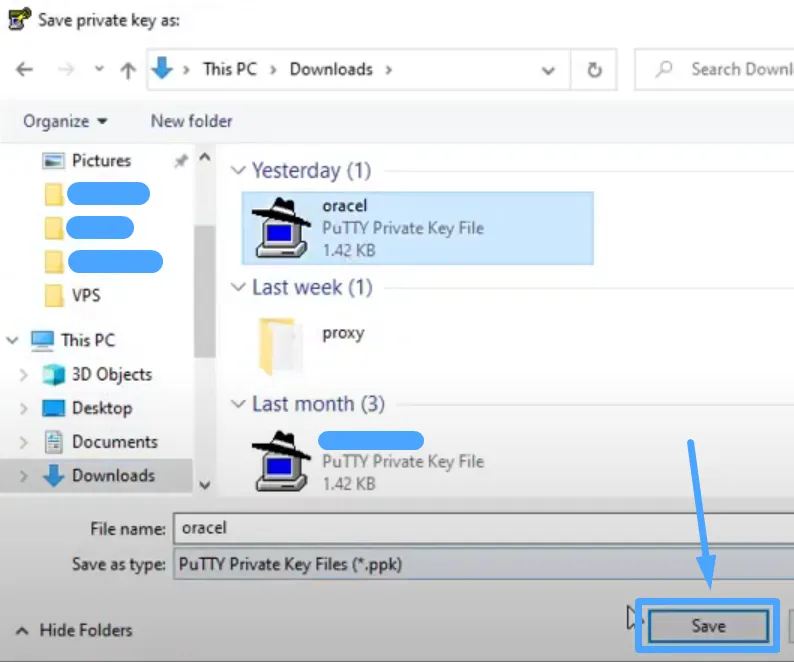Screen dimensions: 794x662
Task: Click the Downloads blue arrow icon in address bar
Action: (x=162, y=68)
